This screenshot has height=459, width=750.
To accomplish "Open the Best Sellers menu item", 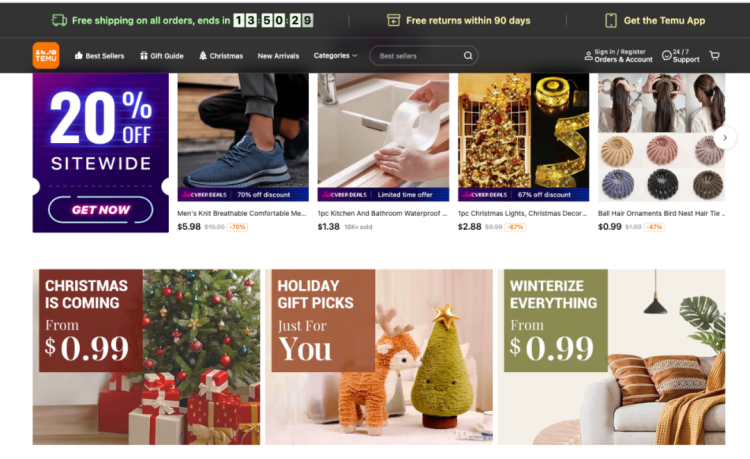I will (99, 55).
